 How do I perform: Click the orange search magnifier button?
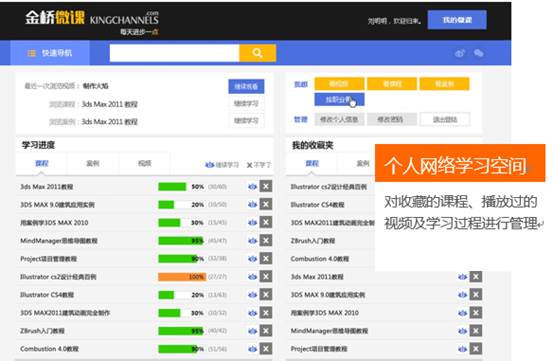258,53
